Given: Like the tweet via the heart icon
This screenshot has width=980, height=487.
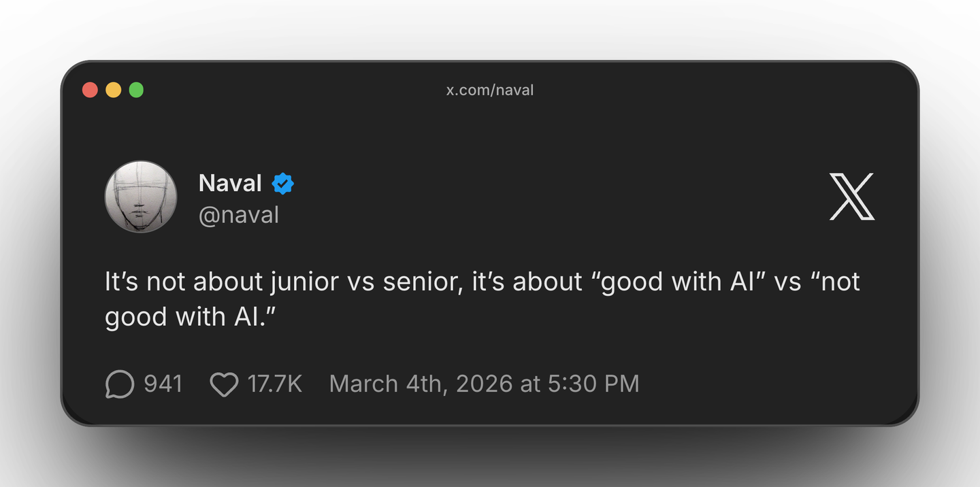Looking at the screenshot, I should coord(224,384).
